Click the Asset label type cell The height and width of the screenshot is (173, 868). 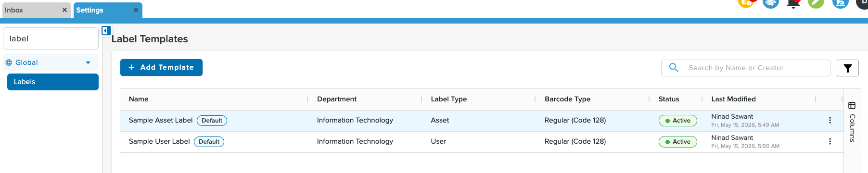(440, 120)
